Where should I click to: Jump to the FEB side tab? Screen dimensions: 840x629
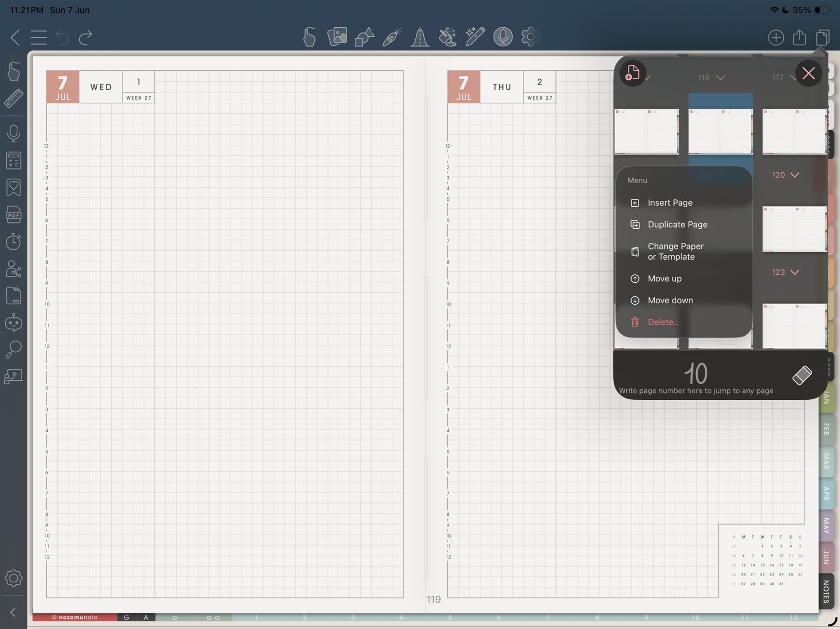[x=826, y=429]
